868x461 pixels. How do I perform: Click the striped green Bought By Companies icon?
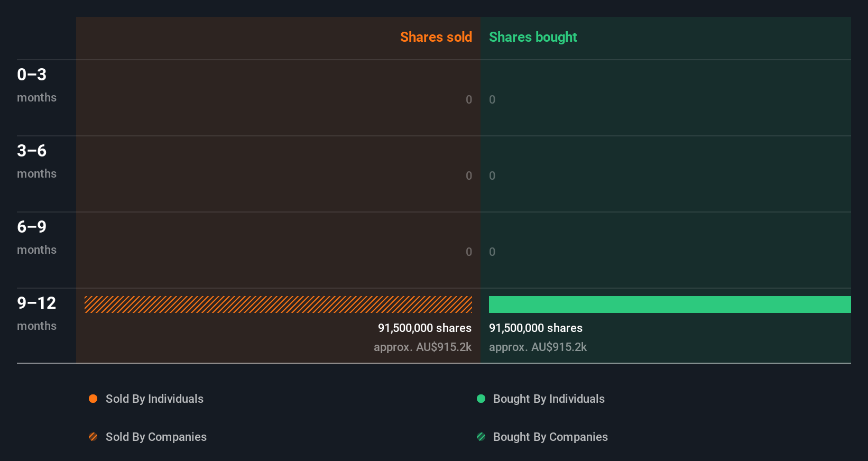(481, 437)
